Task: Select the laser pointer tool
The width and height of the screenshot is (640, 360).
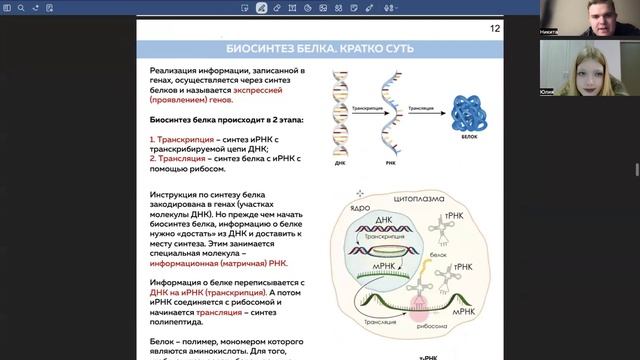Action: (x=369, y=8)
